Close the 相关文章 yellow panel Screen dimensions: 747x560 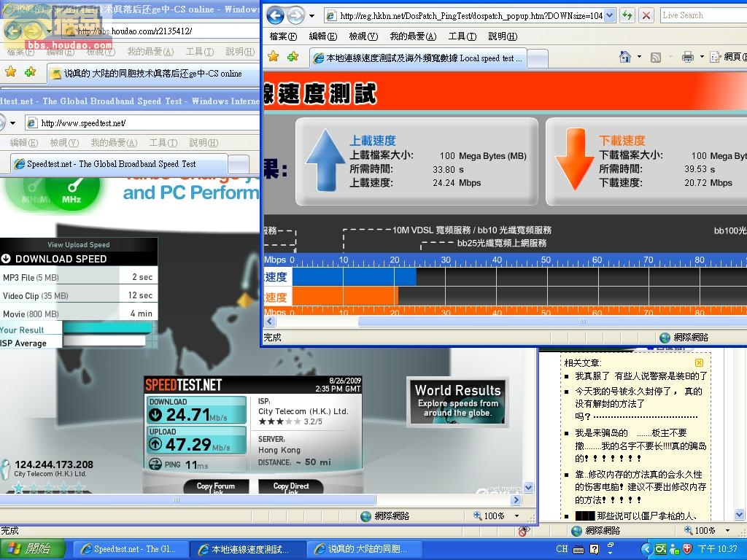(699, 363)
